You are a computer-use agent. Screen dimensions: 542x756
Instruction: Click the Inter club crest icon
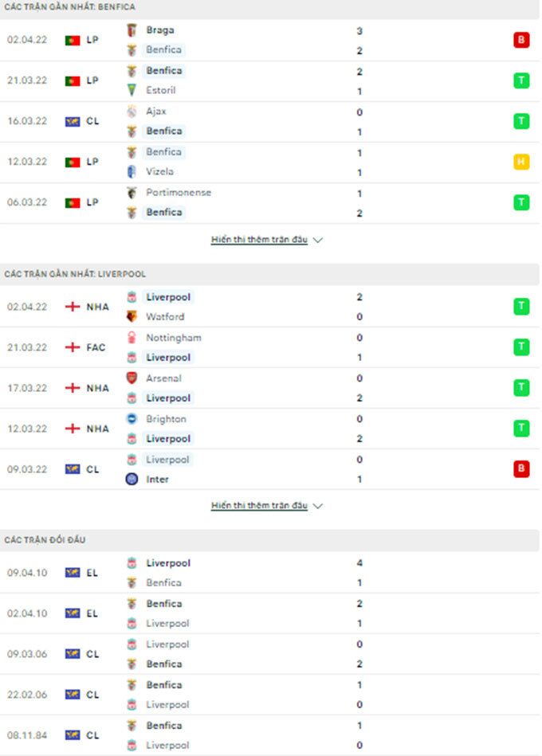pyautogui.click(x=132, y=480)
